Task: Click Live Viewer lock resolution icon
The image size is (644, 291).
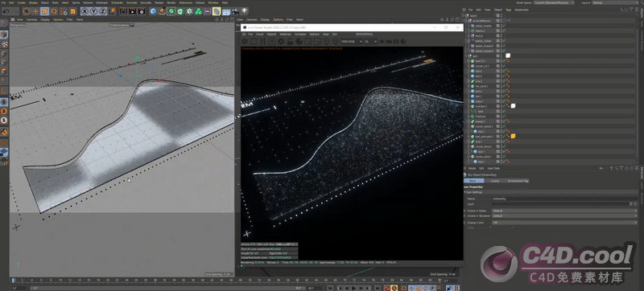Action: pos(290,41)
